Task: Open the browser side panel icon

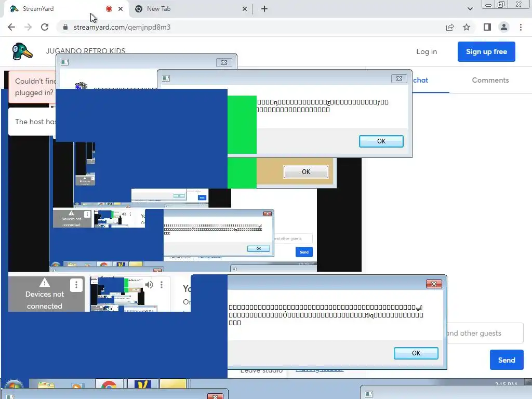Action: [487, 27]
